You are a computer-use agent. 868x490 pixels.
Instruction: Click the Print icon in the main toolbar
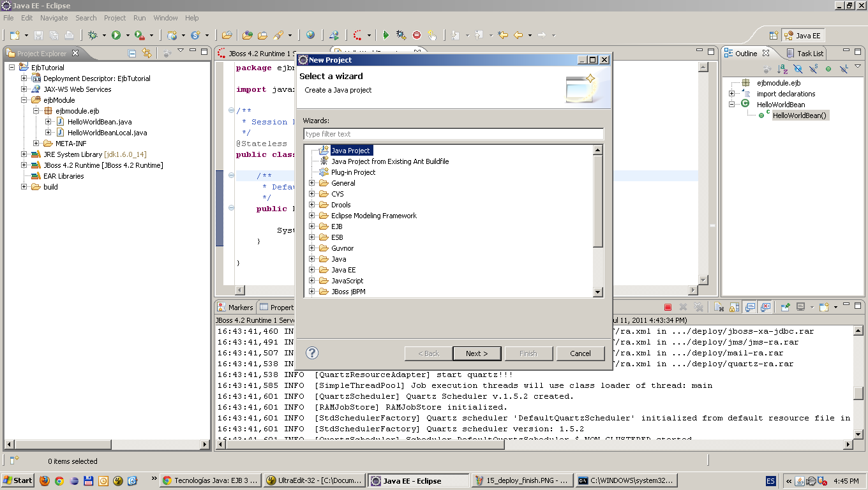[x=70, y=35]
